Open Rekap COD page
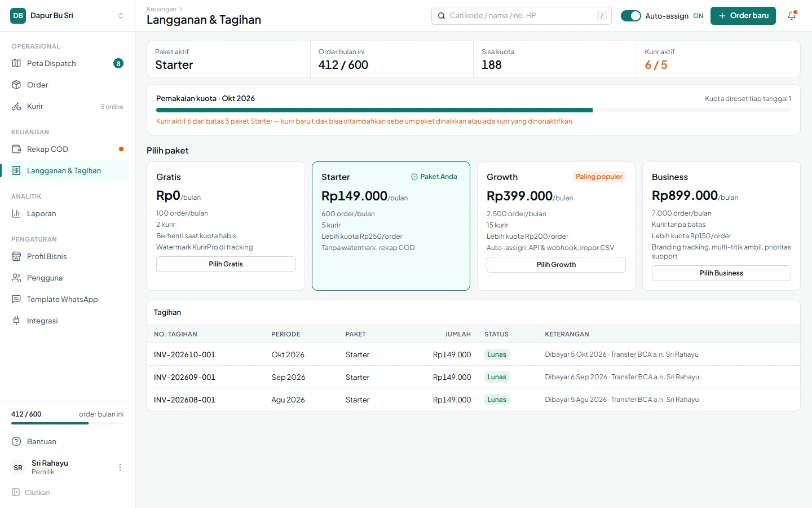Image resolution: width=812 pixels, height=508 pixels. coord(68,149)
